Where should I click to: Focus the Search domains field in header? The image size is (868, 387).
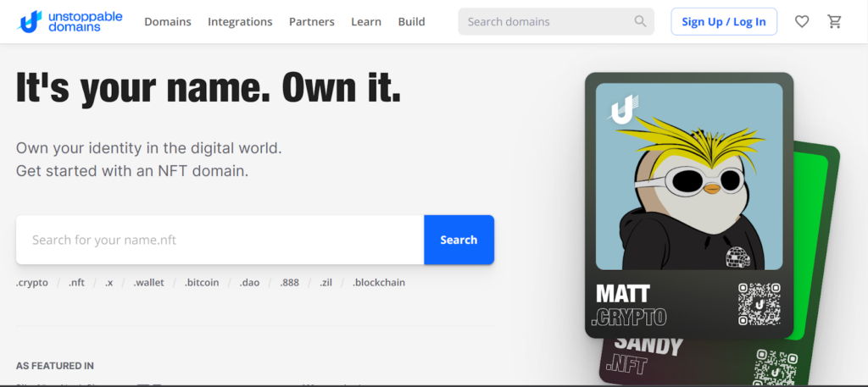click(556, 21)
